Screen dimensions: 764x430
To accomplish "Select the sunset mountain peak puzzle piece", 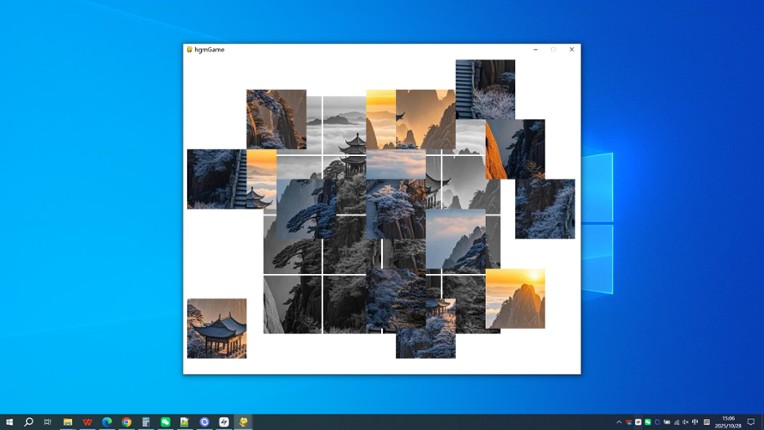I will click(x=515, y=298).
